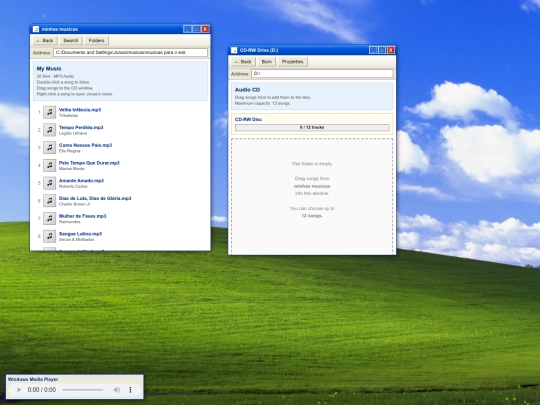This screenshot has width=540, height=405.
Task: Mute the Windows Media Player volume
Action: pos(117,390)
